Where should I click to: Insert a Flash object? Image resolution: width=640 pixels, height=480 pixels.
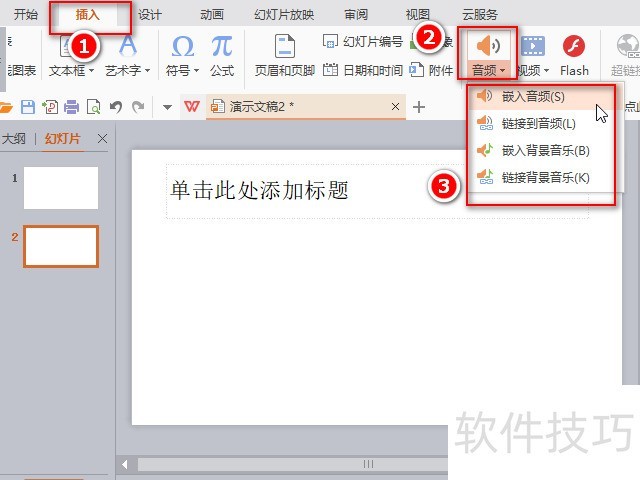tap(574, 56)
